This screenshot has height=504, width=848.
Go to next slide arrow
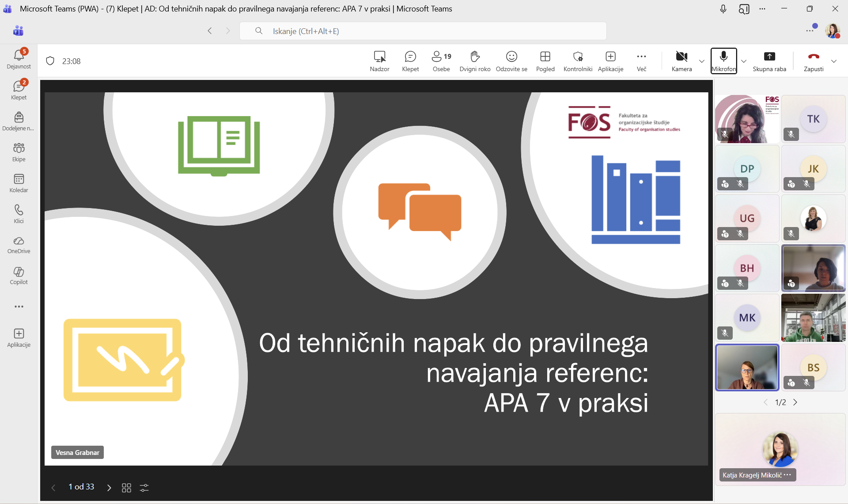click(109, 488)
